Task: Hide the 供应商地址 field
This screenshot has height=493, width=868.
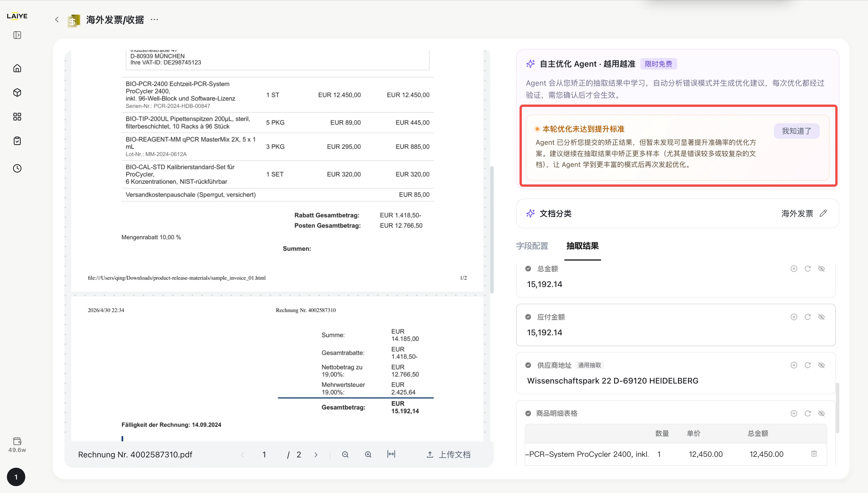Action: tap(821, 365)
